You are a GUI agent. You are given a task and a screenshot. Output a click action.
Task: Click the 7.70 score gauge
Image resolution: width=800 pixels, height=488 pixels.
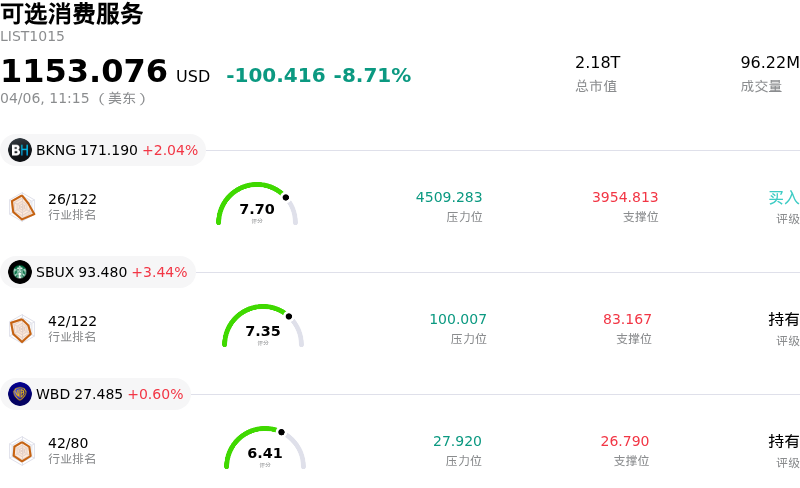(x=257, y=205)
